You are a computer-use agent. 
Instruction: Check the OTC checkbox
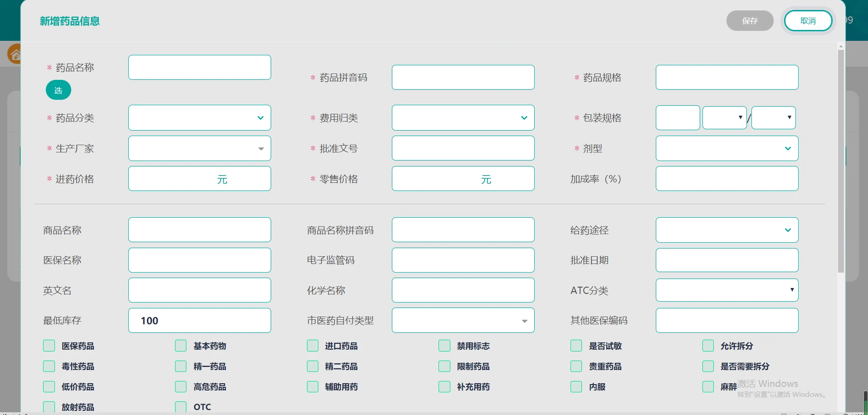tap(180, 407)
